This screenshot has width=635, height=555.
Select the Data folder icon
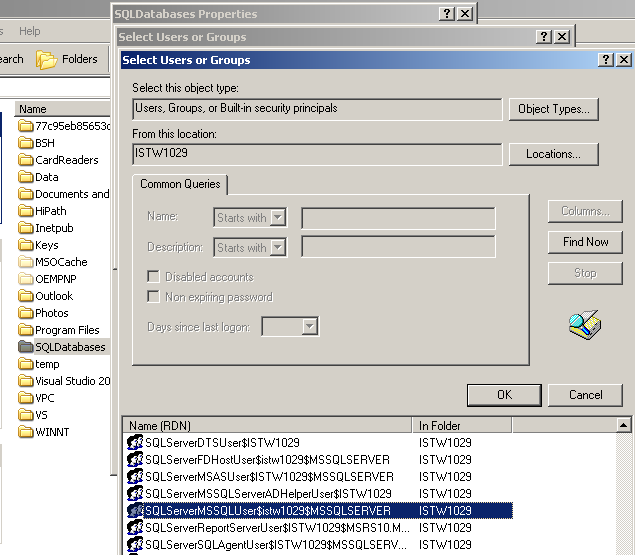pyautogui.click(x=26, y=177)
